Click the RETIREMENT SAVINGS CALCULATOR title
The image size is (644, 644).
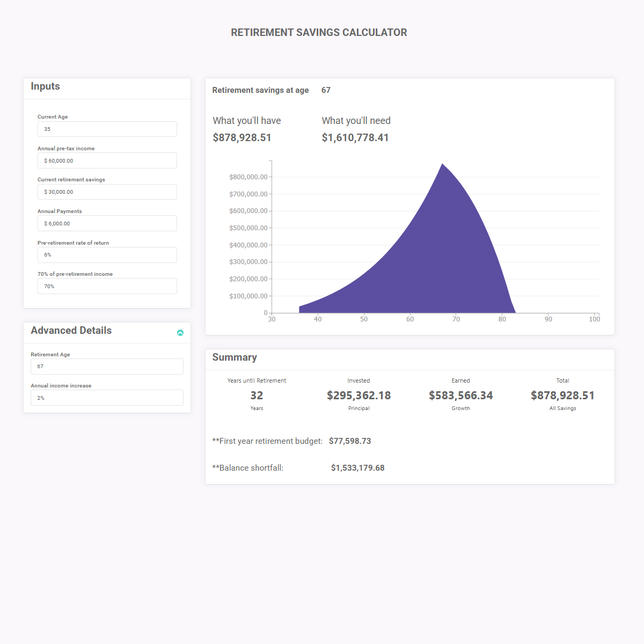(319, 32)
